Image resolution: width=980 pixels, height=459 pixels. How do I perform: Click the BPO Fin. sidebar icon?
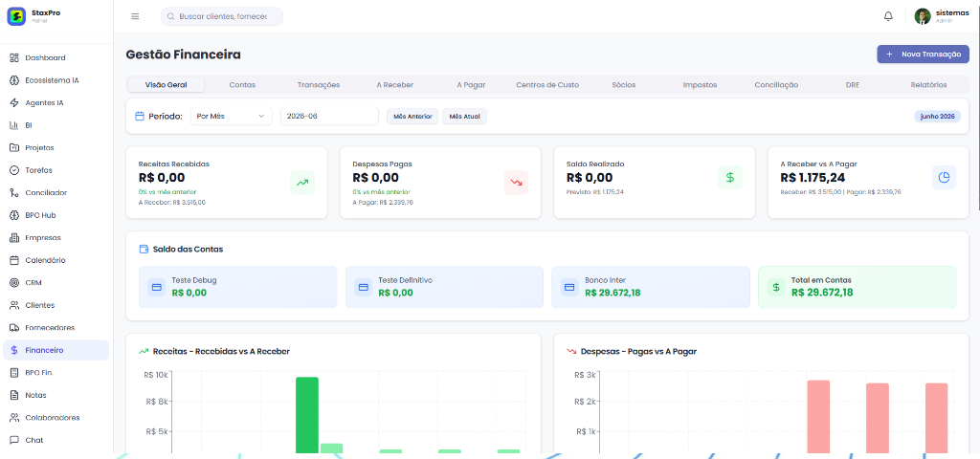(x=14, y=372)
